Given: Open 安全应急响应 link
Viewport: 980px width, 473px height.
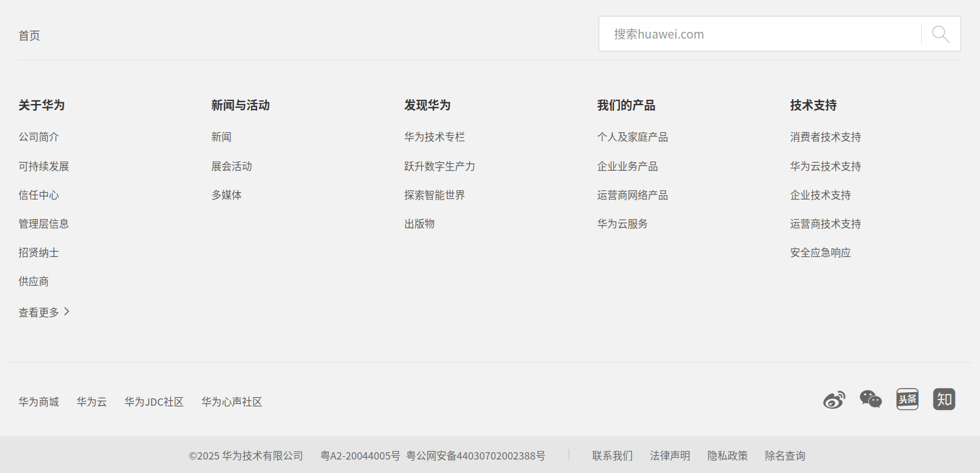Looking at the screenshot, I should point(820,253).
